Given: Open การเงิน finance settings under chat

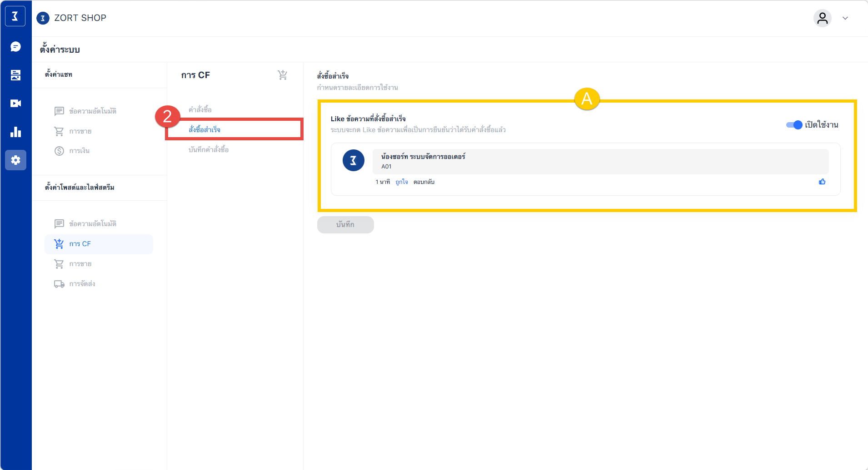Looking at the screenshot, I should click(79, 151).
